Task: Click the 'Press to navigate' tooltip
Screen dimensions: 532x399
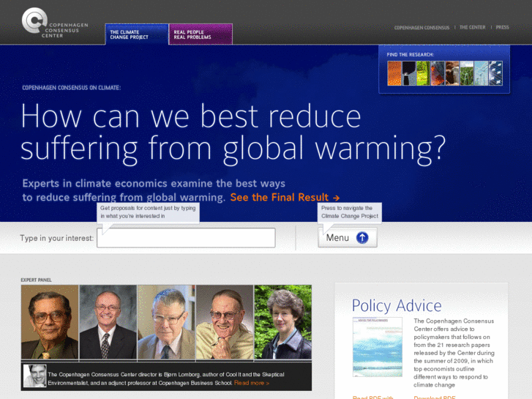Action: coord(350,212)
